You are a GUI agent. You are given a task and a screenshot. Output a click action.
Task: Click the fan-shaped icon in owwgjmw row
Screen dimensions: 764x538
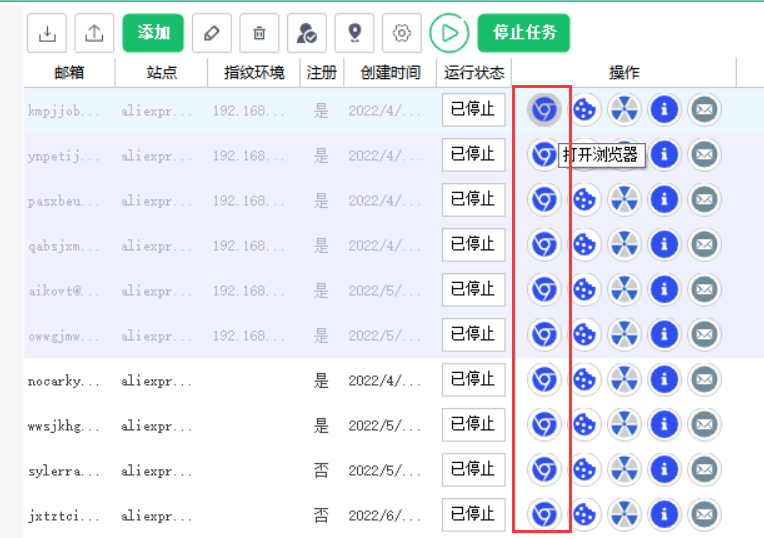click(624, 334)
